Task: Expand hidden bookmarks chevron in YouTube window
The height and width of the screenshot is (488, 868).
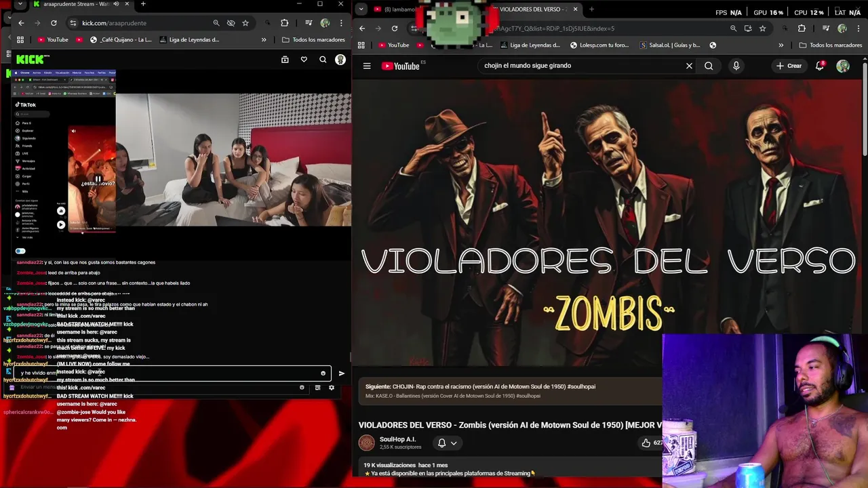Action: (x=781, y=45)
